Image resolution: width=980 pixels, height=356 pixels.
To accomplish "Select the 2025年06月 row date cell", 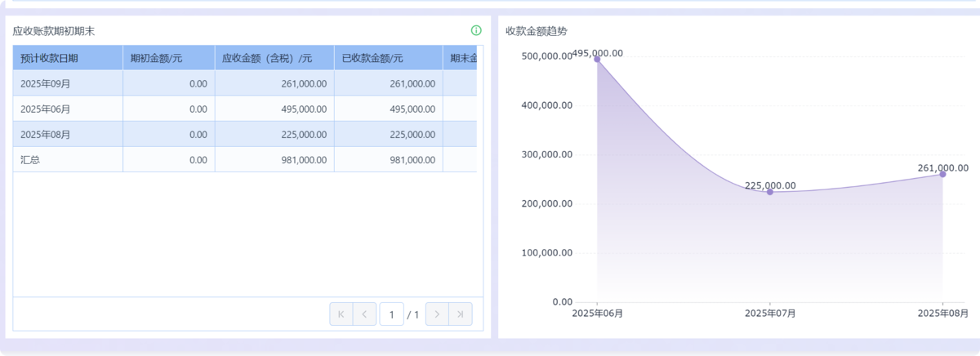I will 68,109.
